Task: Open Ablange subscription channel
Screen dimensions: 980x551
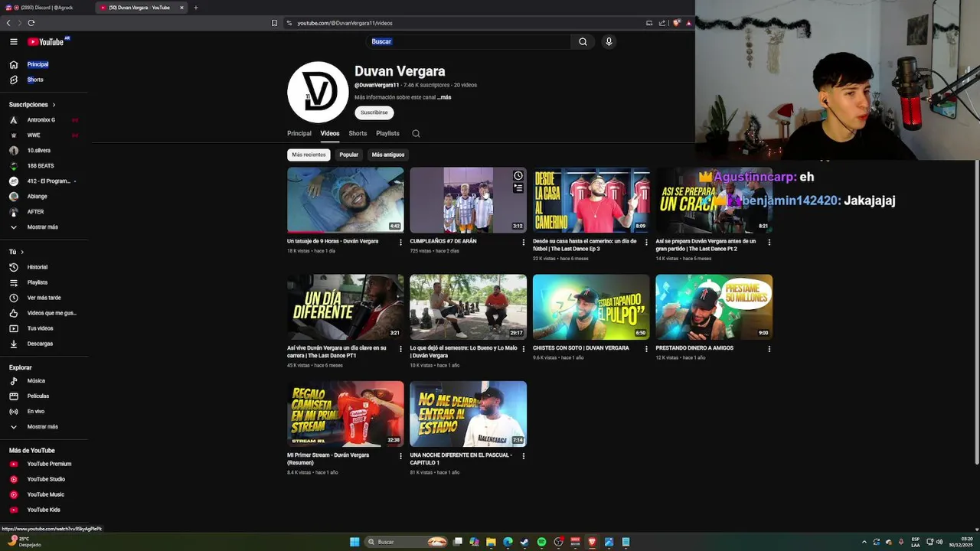Action: pyautogui.click(x=37, y=196)
